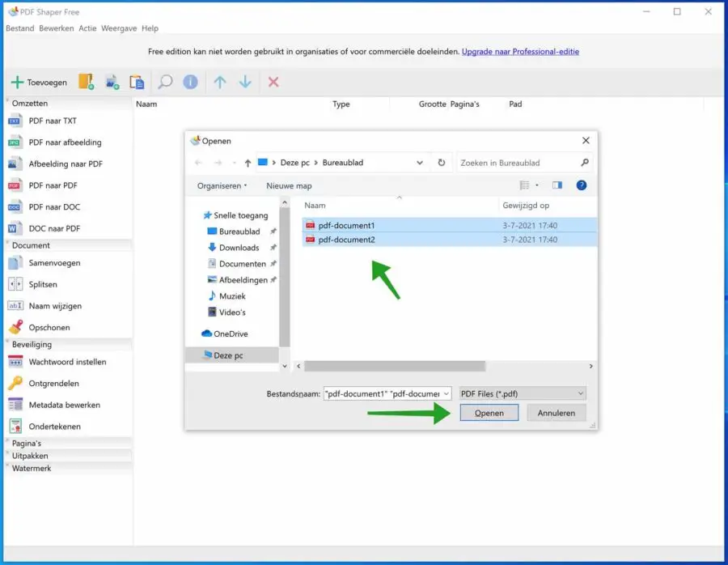Select Deze pc in navigation pane
This screenshot has width=728, height=565.
point(232,355)
